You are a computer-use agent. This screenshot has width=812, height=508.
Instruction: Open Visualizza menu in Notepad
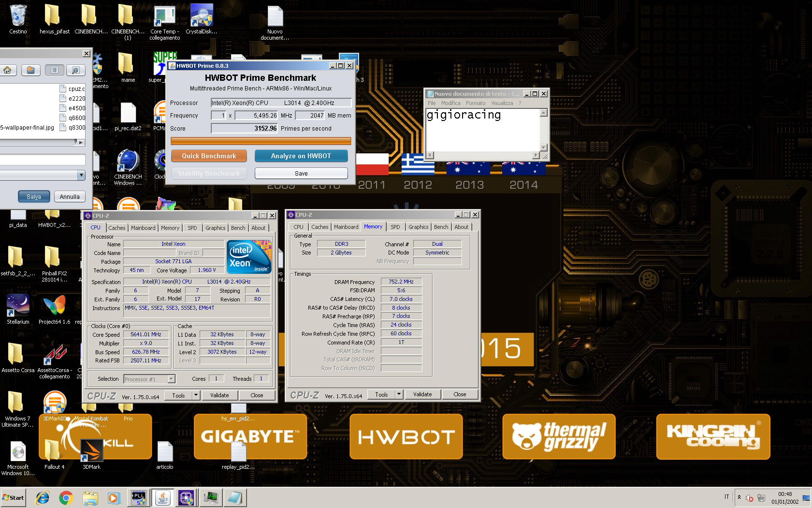[x=502, y=103]
